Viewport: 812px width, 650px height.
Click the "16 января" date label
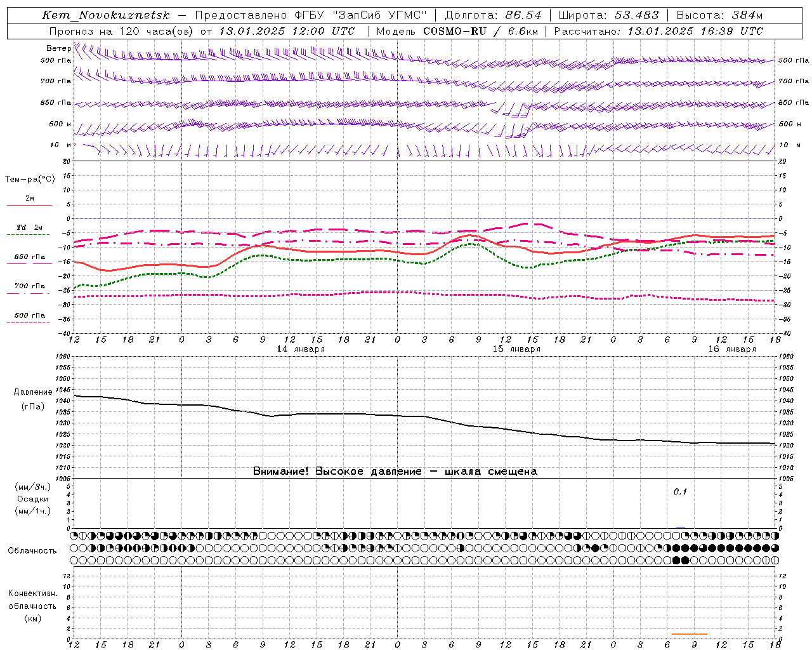pos(732,349)
